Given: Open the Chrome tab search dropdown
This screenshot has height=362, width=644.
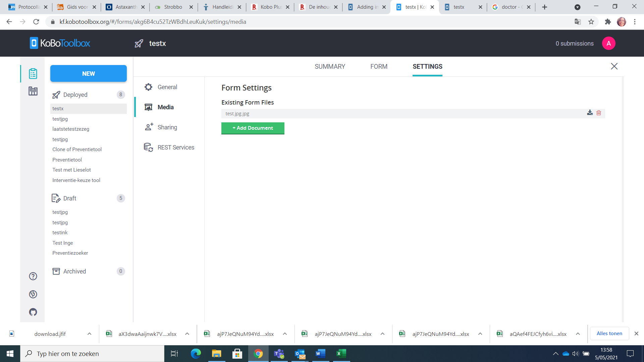Looking at the screenshot, I should pos(577,7).
